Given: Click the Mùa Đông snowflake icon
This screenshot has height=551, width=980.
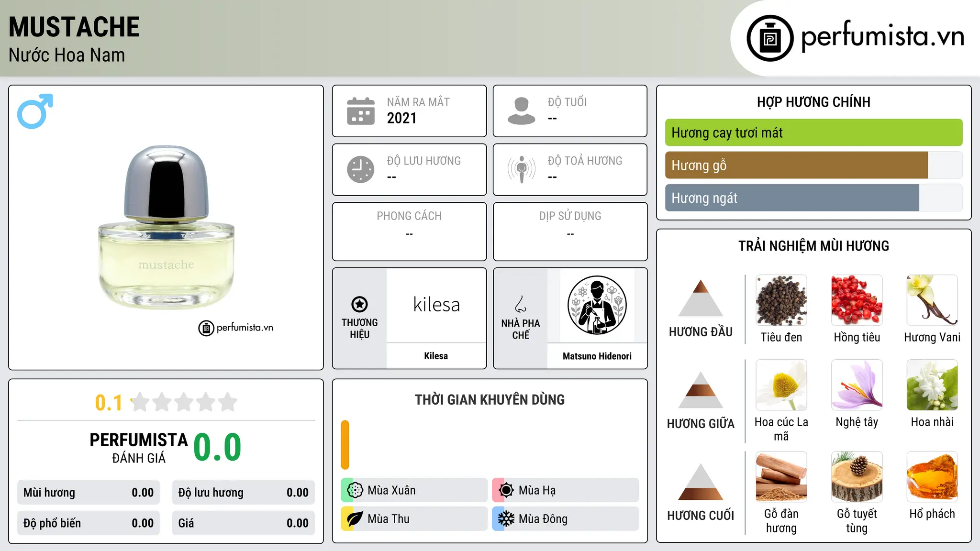Looking at the screenshot, I should click(506, 519).
